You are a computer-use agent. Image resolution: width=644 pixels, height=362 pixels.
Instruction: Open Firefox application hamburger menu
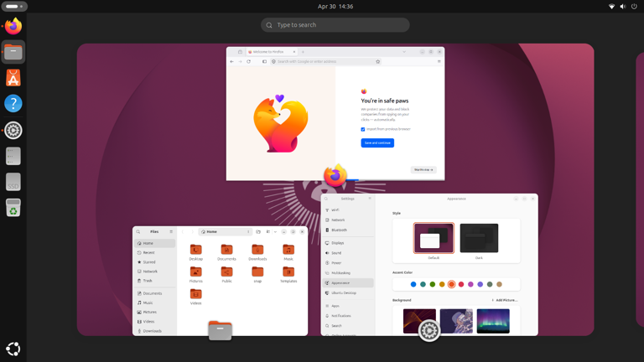point(439,61)
